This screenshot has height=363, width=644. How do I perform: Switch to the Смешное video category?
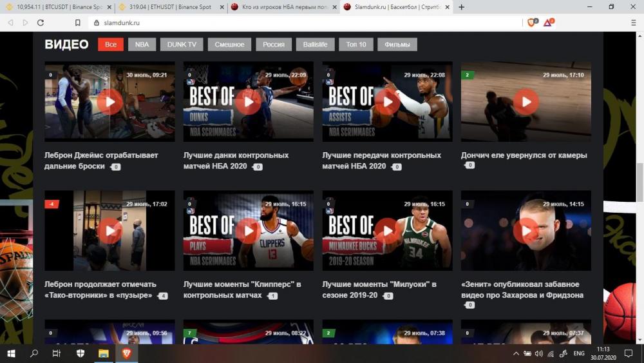click(x=229, y=44)
